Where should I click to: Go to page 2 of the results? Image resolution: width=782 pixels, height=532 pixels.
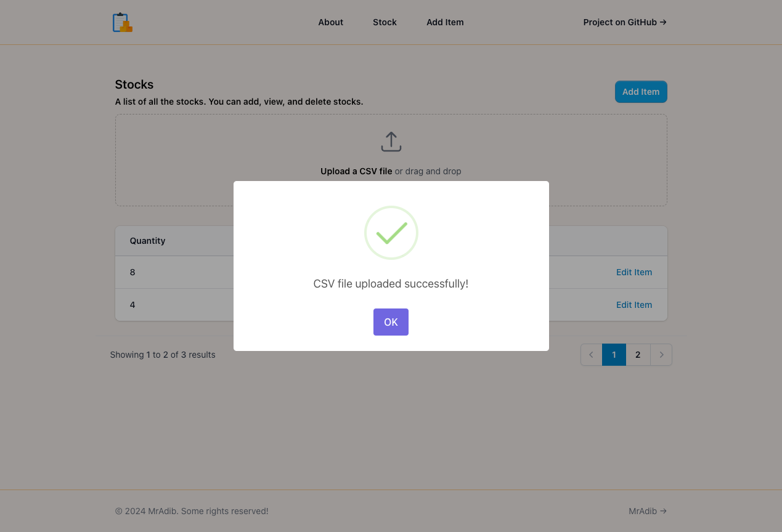point(638,355)
